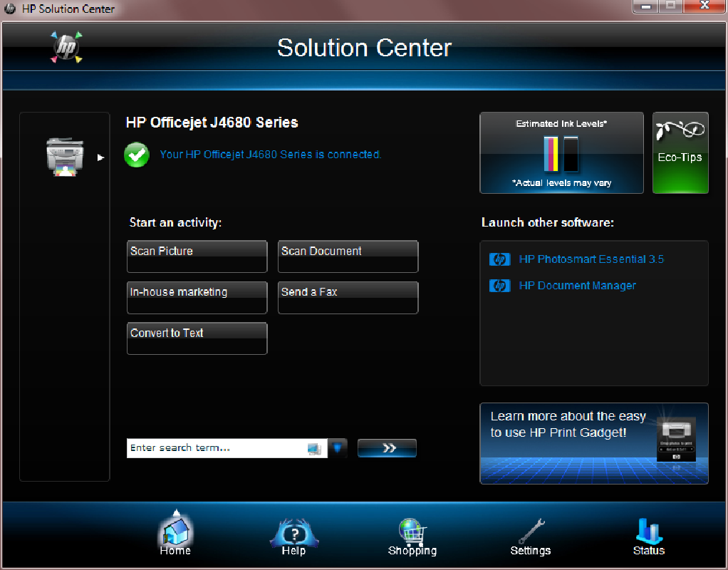Image resolution: width=728 pixels, height=570 pixels.
Task: Run search with the double-arrow button
Action: (387, 448)
